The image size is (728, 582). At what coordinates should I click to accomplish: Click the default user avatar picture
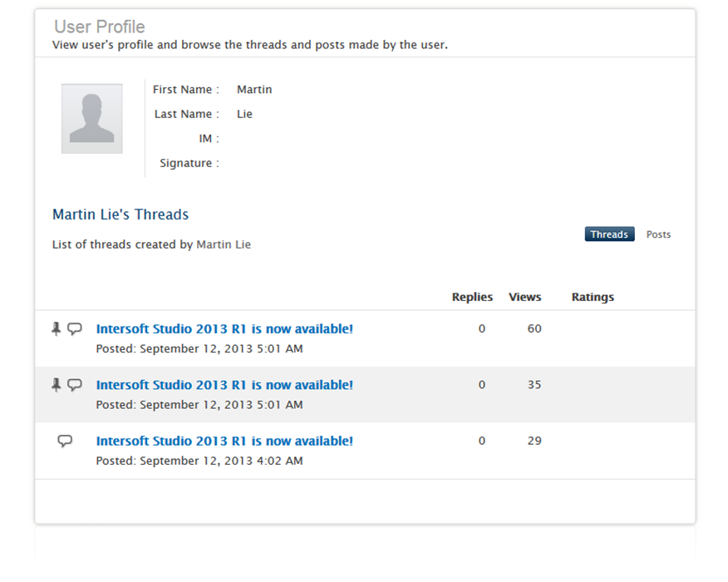point(92,118)
